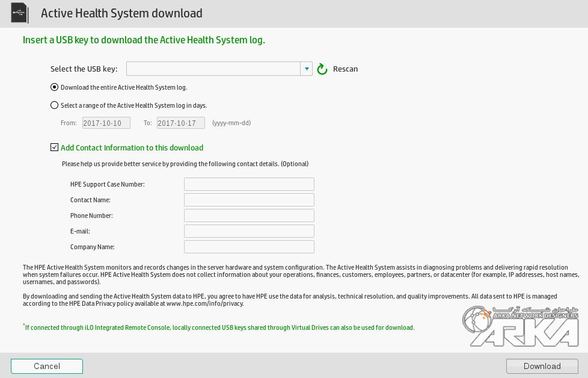Image resolution: width=588 pixels, height=378 pixels.
Task: Click the To date field showing 2017-10-17
Action: pos(180,122)
